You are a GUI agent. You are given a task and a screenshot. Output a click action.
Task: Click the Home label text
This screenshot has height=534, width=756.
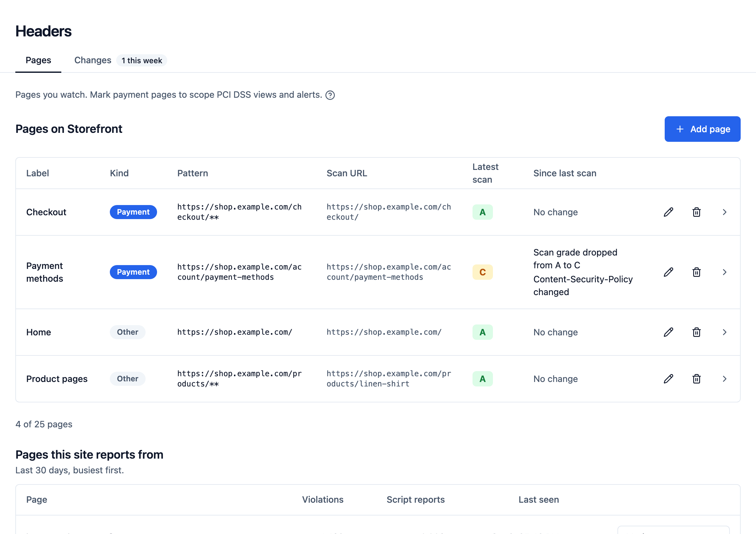(x=39, y=332)
